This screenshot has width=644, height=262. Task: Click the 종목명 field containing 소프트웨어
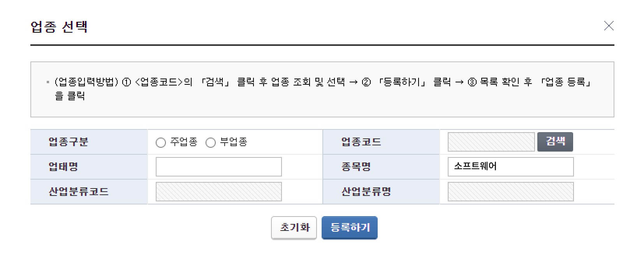[510, 167]
